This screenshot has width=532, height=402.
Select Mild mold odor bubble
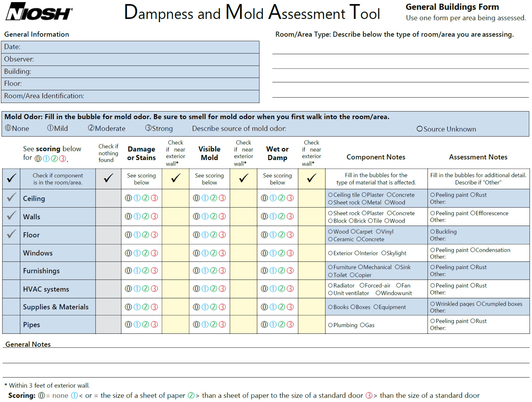50,128
